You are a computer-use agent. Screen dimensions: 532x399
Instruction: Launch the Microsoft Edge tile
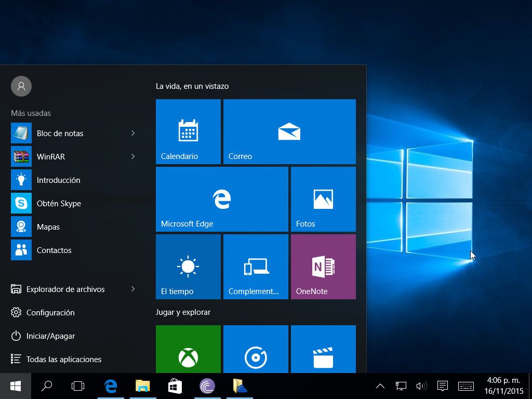click(x=222, y=199)
